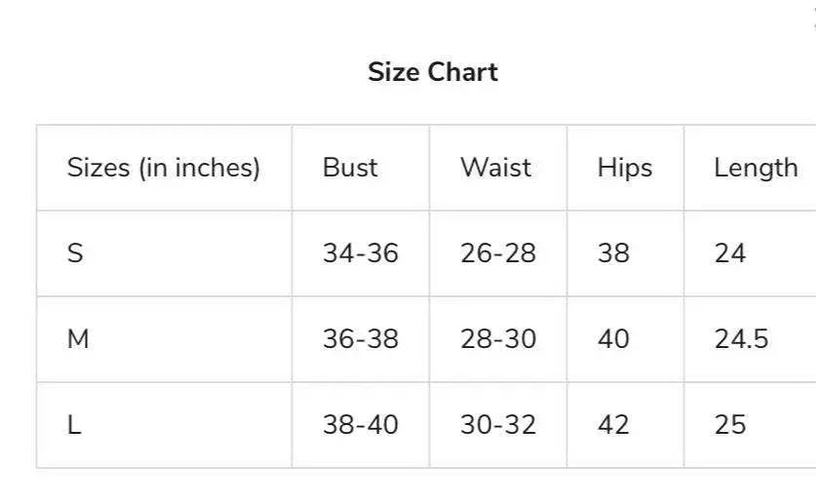This screenshot has width=816, height=504.
Task: Select the L size row label
Action: [74, 425]
